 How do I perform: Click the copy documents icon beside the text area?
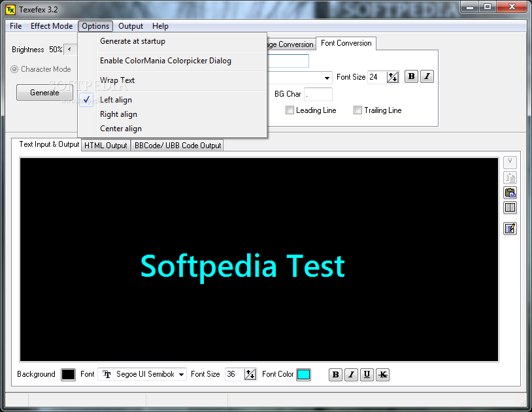click(x=510, y=178)
